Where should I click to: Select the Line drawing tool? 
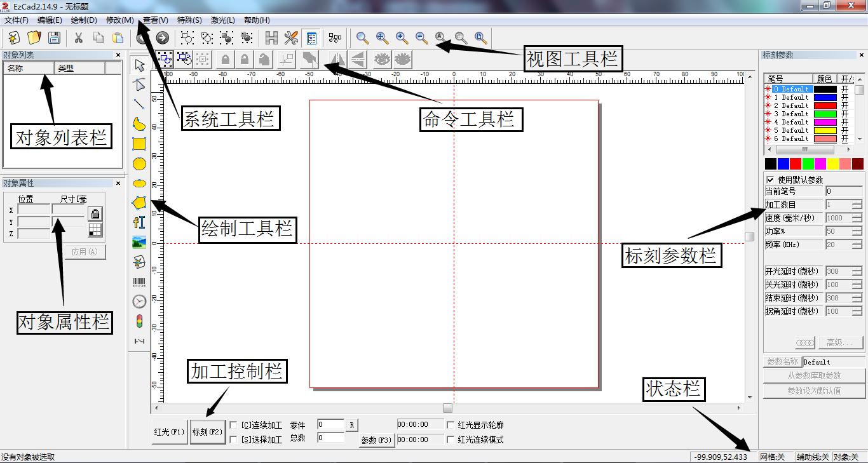(x=139, y=104)
